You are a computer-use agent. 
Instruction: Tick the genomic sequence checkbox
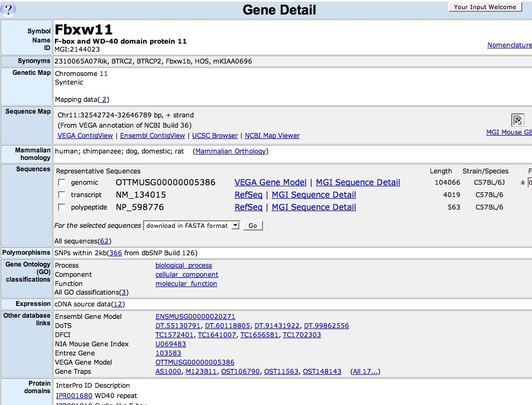click(x=61, y=183)
